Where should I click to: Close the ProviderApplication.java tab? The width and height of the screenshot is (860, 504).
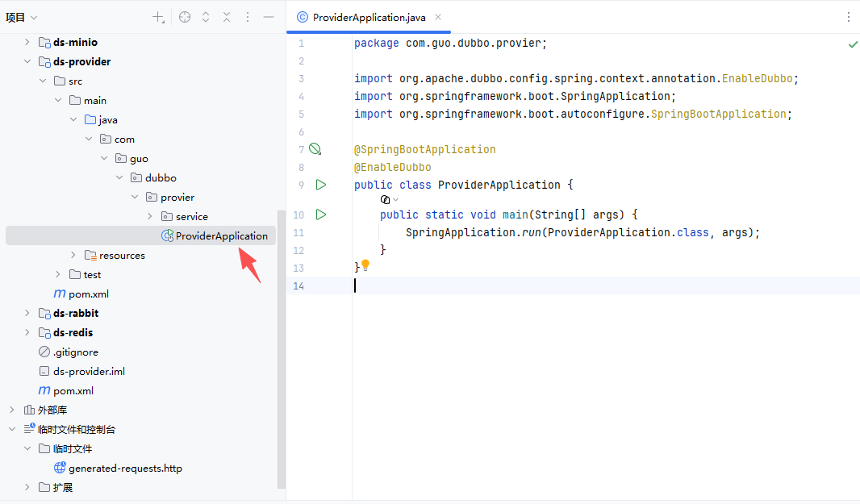pyautogui.click(x=438, y=17)
